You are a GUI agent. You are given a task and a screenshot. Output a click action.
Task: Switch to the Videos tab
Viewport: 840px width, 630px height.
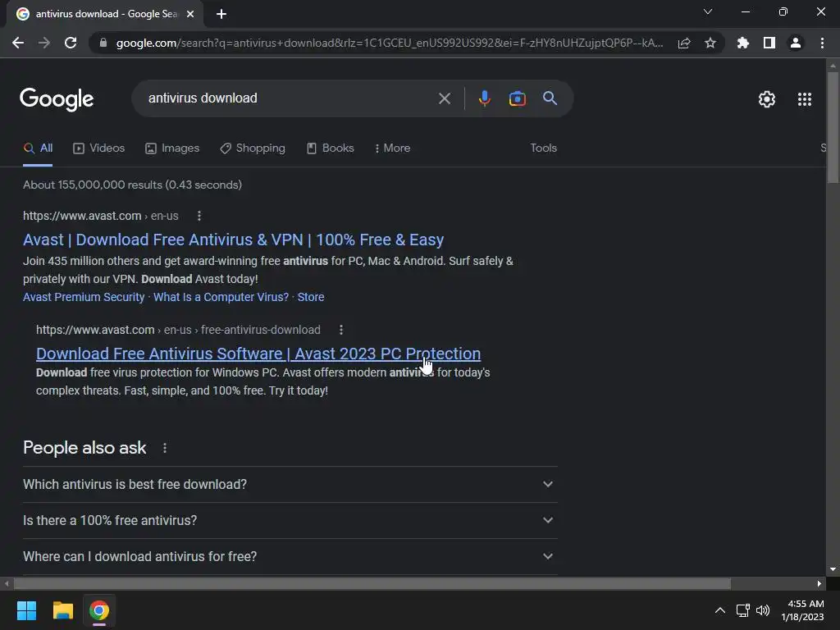(98, 148)
